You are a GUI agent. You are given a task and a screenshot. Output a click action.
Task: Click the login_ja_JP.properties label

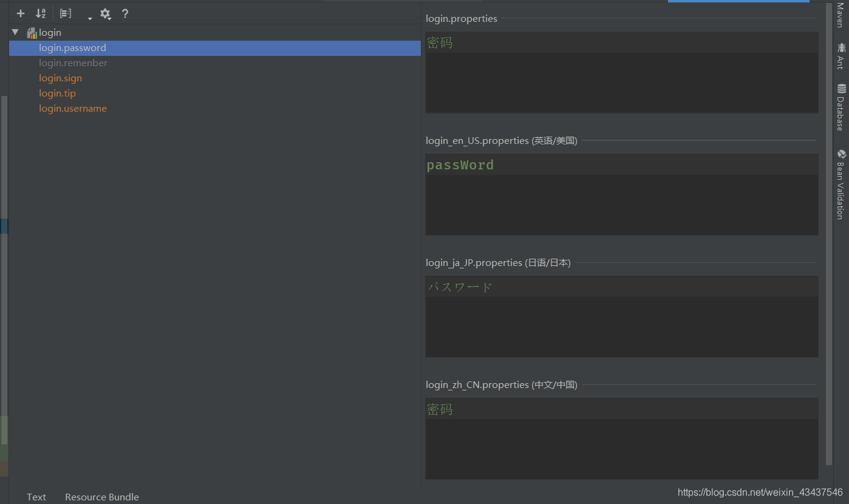[498, 263]
